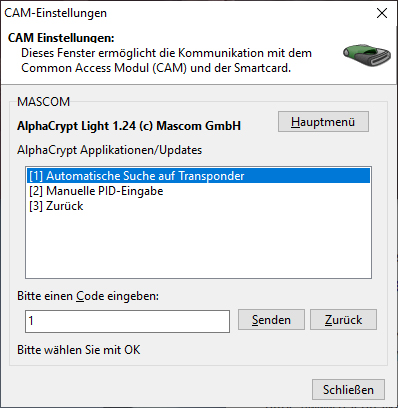
Task: Click the Zurück button beside Senden
Action: (x=343, y=320)
